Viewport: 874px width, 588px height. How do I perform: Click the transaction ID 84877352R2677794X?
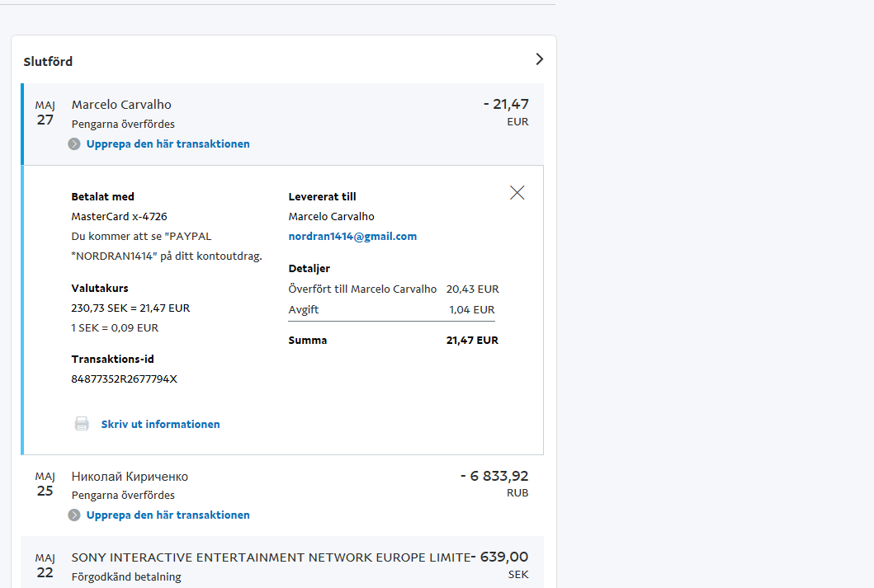124,379
